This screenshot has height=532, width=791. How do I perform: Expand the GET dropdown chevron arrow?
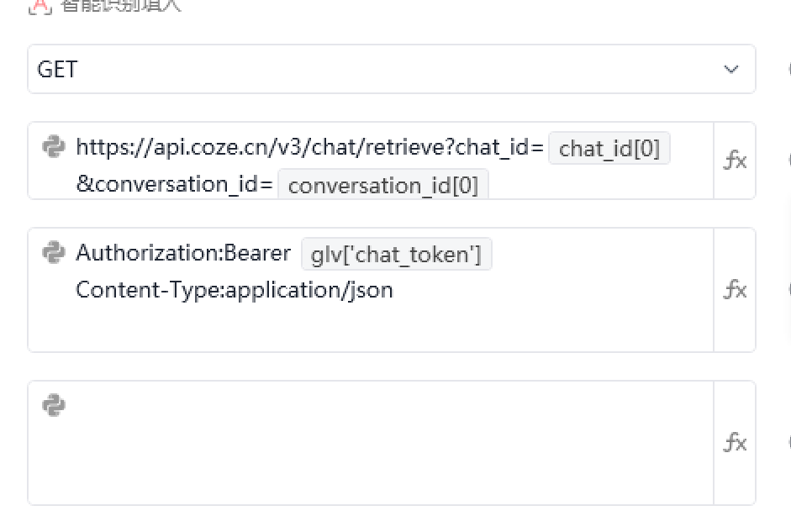click(x=730, y=69)
